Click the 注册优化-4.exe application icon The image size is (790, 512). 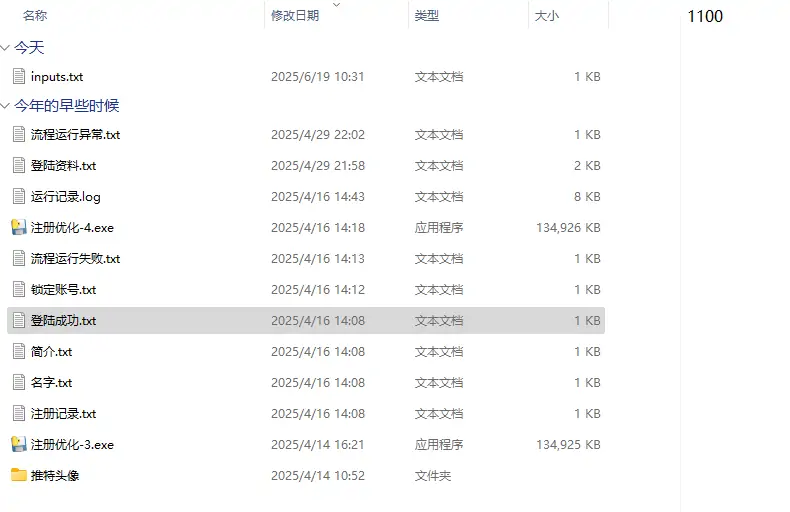pos(19,227)
